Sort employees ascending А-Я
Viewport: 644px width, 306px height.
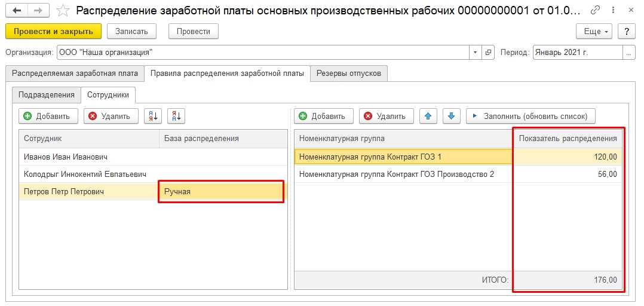[x=153, y=116]
